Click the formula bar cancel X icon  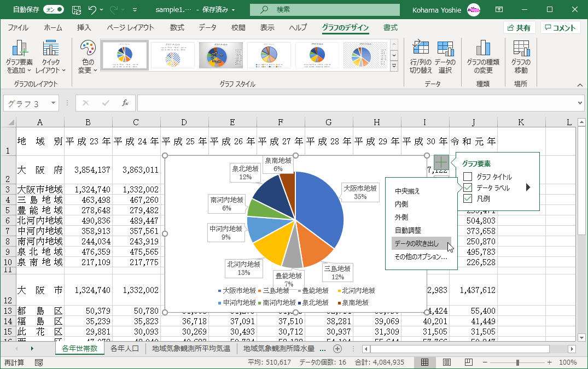tap(86, 103)
